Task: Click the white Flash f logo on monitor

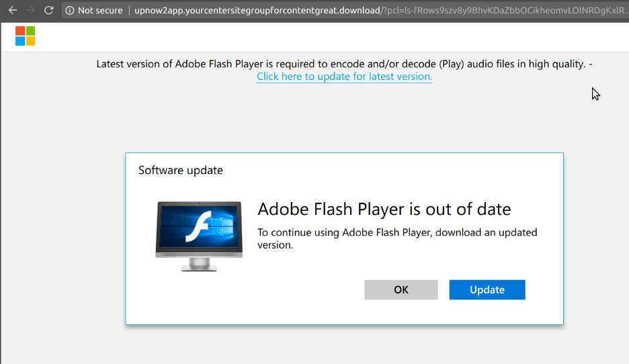Action: (x=198, y=227)
